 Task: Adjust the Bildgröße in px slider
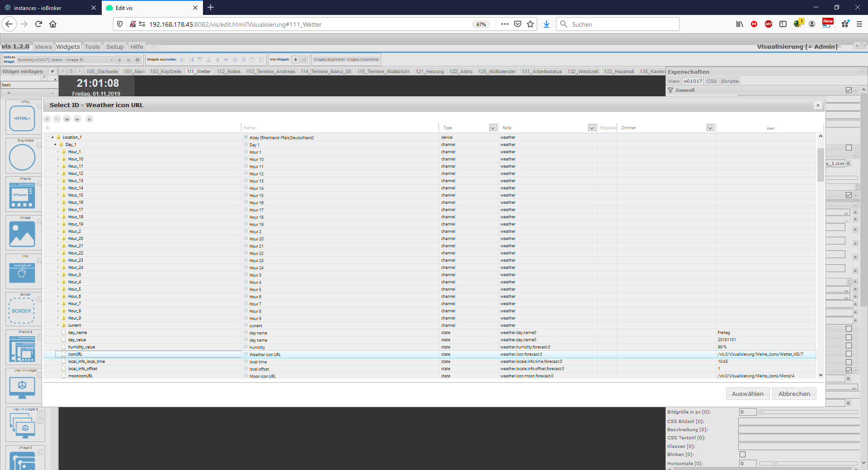point(808,412)
